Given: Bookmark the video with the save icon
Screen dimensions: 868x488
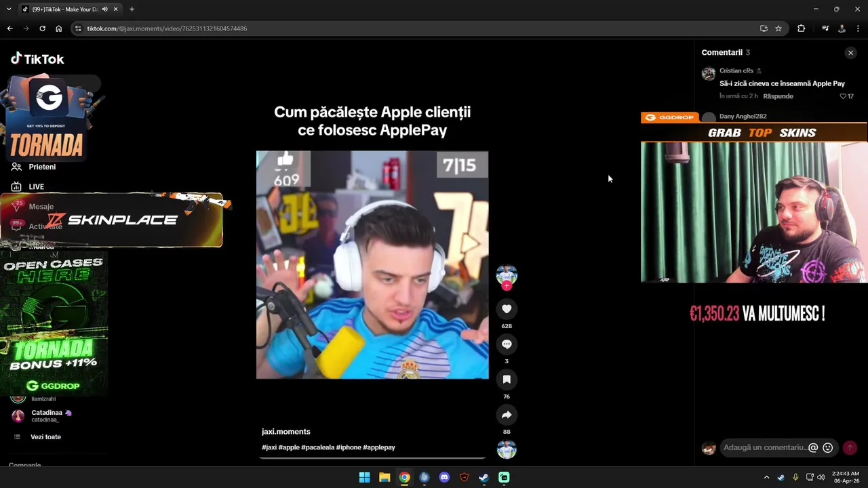Looking at the screenshot, I should click(x=507, y=380).
